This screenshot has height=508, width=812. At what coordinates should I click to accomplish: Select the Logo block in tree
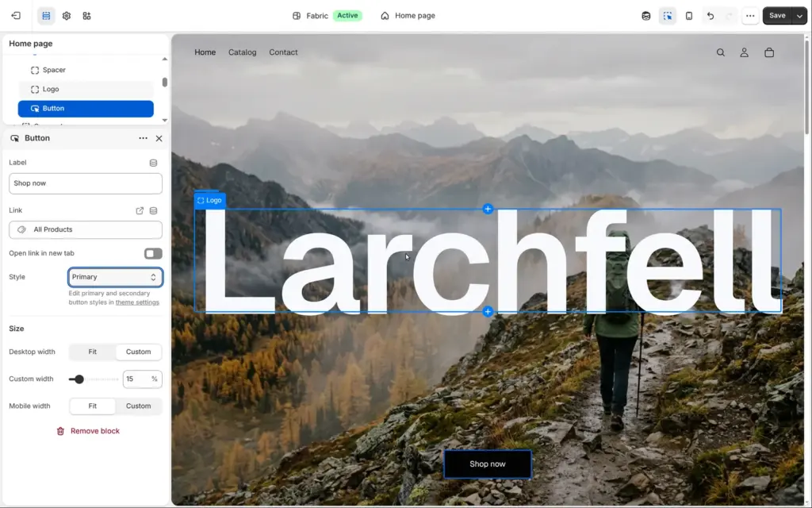86,89
